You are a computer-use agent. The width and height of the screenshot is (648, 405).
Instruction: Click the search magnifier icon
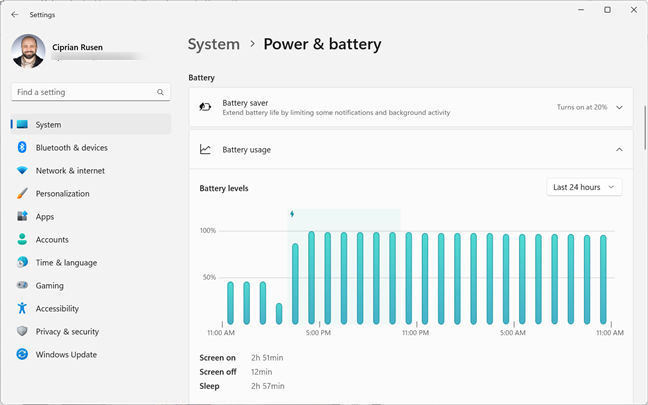point(160,92)
